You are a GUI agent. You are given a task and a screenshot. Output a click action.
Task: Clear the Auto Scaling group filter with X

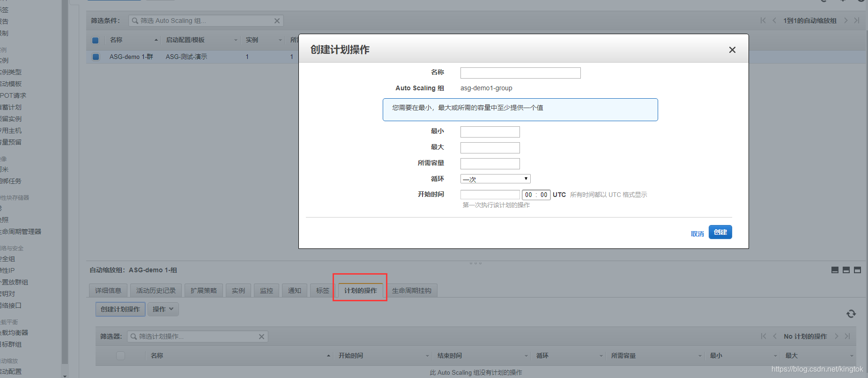[x=277, y=21]
